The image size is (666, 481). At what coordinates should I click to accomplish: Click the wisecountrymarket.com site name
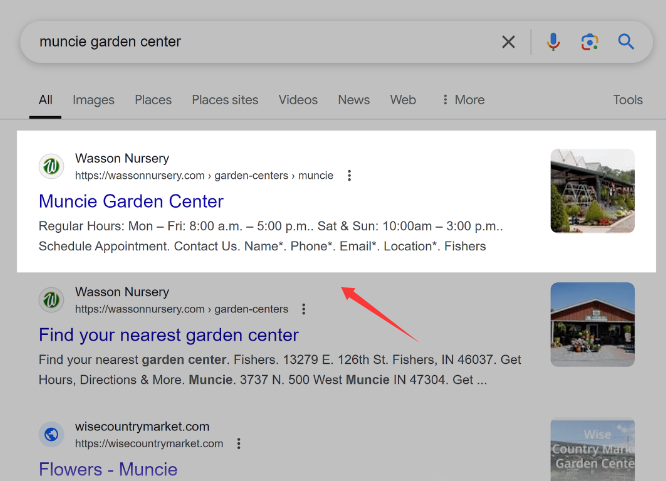click(x=142, y=426)
